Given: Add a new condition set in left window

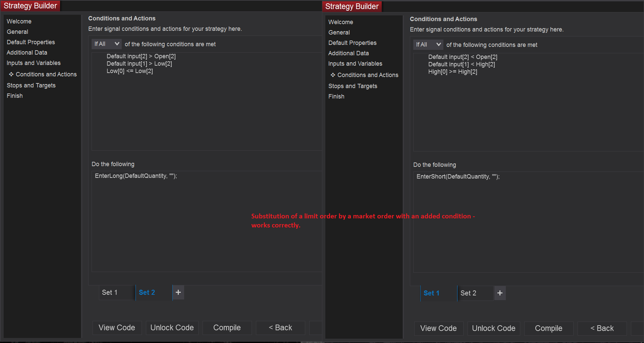Looking at the screenshot, I should coord(178,292).
